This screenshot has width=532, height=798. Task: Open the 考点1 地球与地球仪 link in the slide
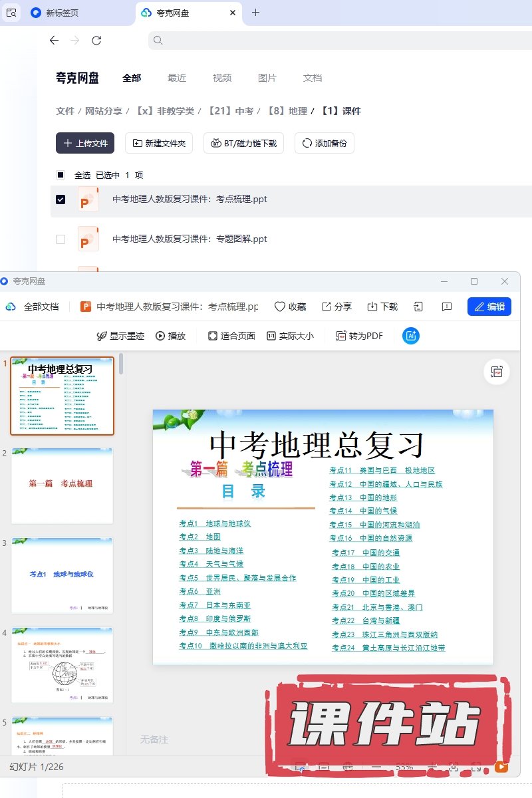coord(215,523)
